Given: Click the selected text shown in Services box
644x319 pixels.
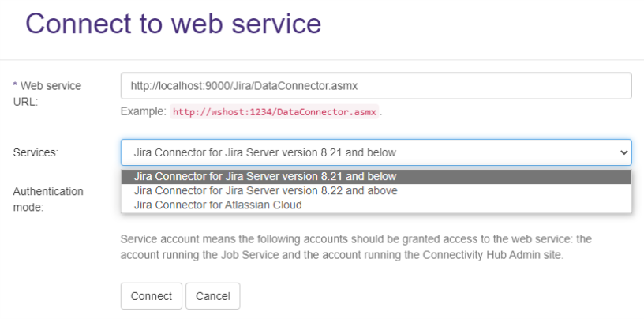Looking at the screenshot, I should click(265, 152).
